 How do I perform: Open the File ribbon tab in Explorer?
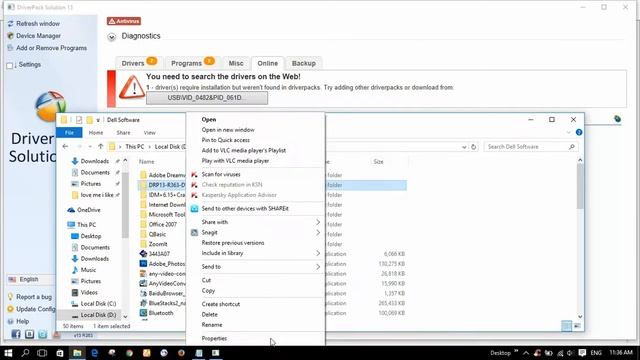[69, 133]
